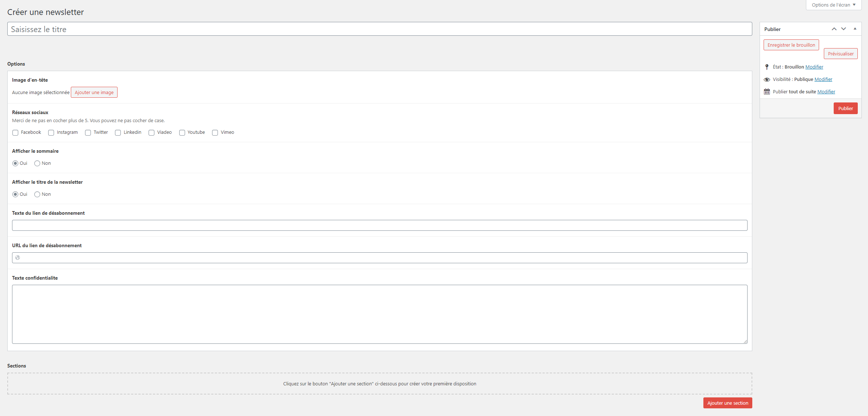The width and height of the screenshot is (868, 416).
Task: Click the Saisissez le titre input field
Action: 380,29
